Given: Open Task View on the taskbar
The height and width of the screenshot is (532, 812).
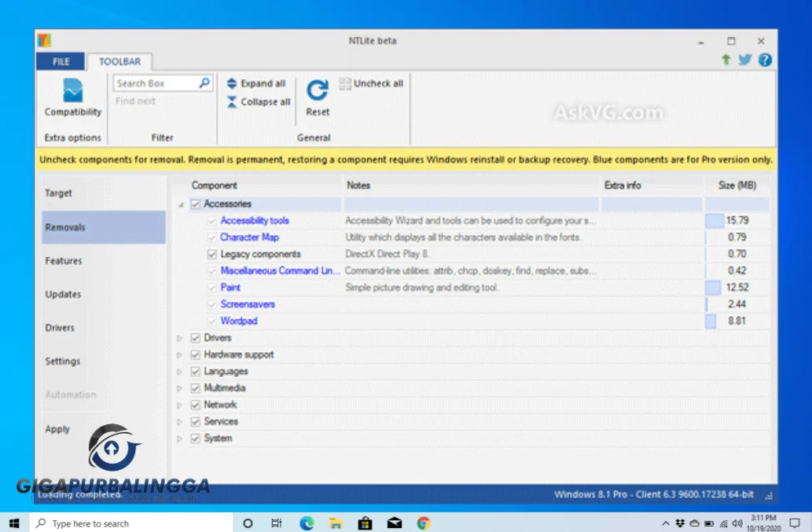Looking at the screenshot, I should 277,523.
